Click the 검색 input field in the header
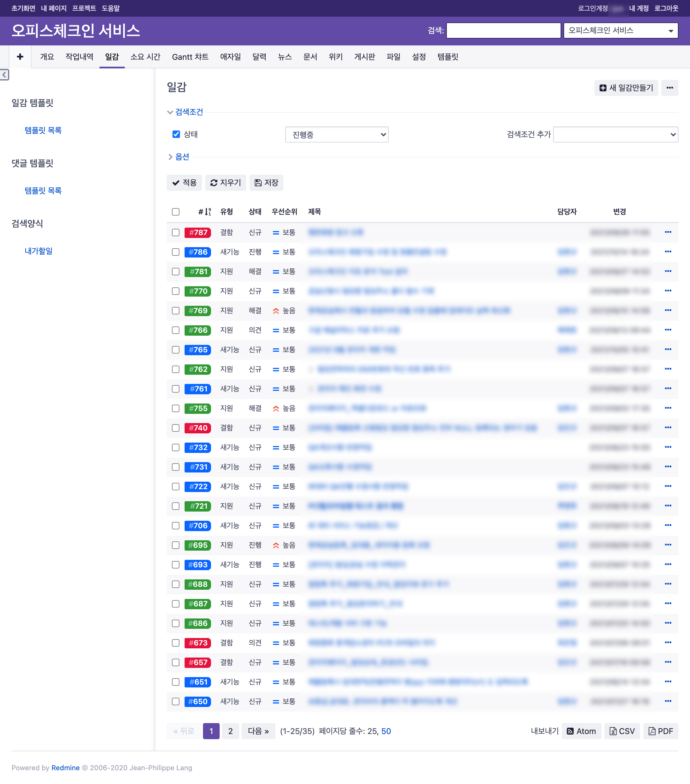The height and width of the screenshot is (784, 690). coord(503,30)
